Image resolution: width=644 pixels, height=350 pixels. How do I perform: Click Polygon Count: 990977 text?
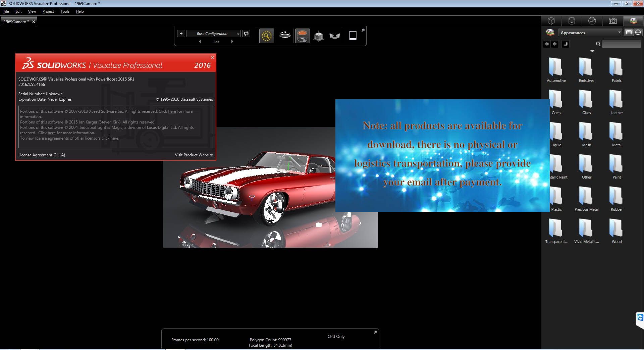click(x=270, y=340)
